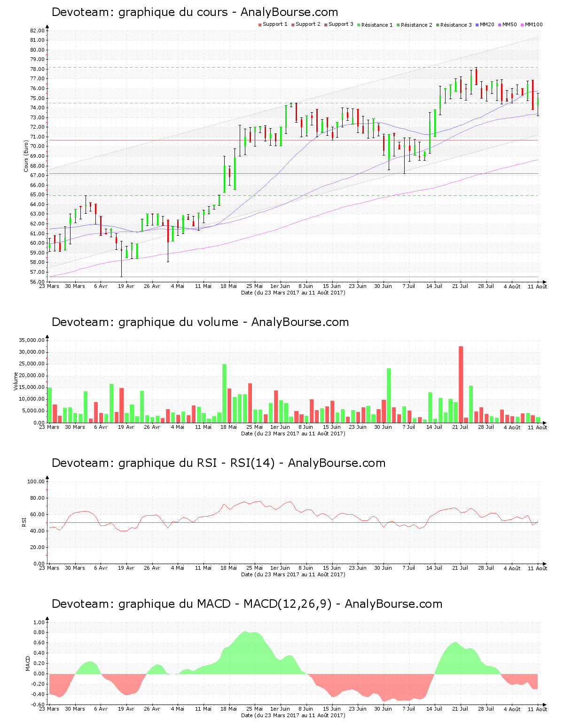This screenshot has height=728, width=564.
Task: Select the MM100 legend label
Action: 533,24
